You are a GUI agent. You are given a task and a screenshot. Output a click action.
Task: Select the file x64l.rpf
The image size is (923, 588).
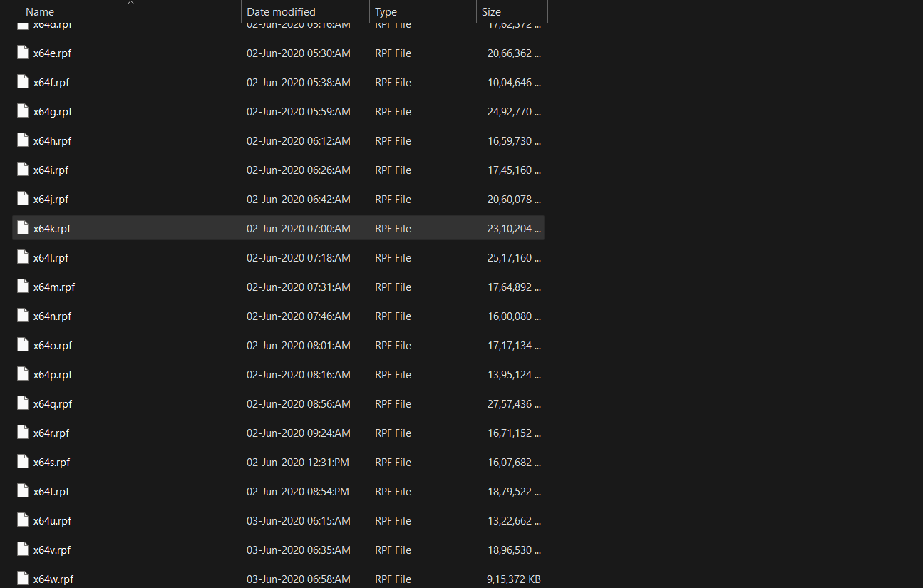[x=51, y=257]
